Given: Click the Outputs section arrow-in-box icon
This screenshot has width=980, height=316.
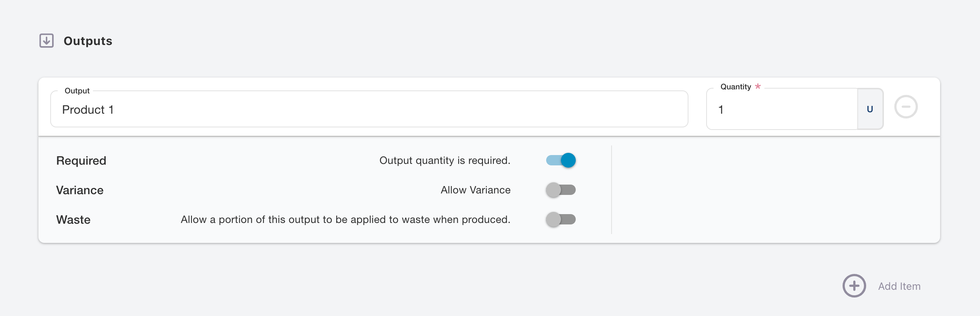Looking at the screenshot, I should click(47, 41).
